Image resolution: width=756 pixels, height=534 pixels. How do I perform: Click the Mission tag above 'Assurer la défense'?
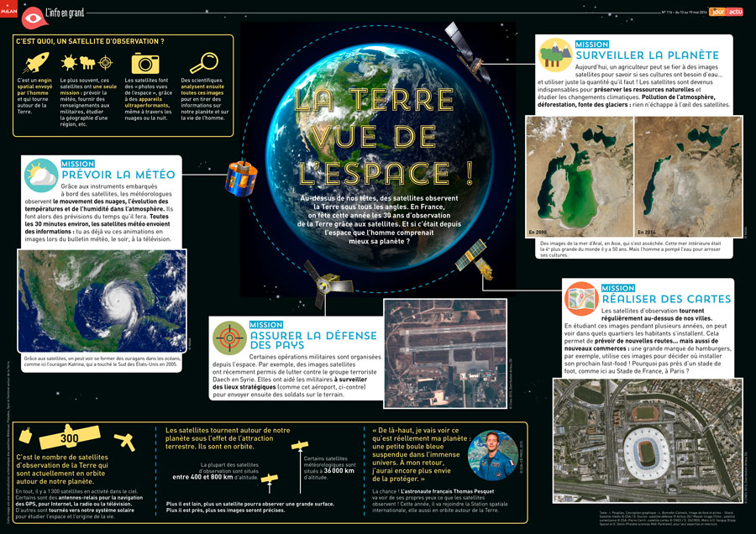coord(266,325)
